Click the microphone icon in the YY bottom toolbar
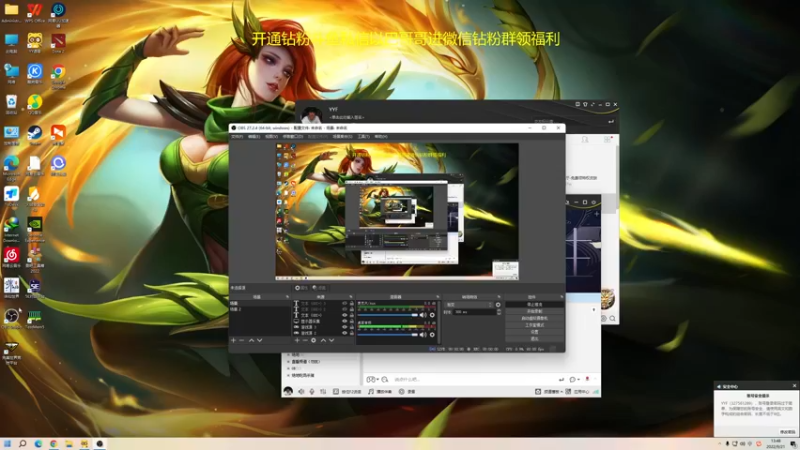The width and height of the screenshot is (800, 450). [x=312, y=391]
